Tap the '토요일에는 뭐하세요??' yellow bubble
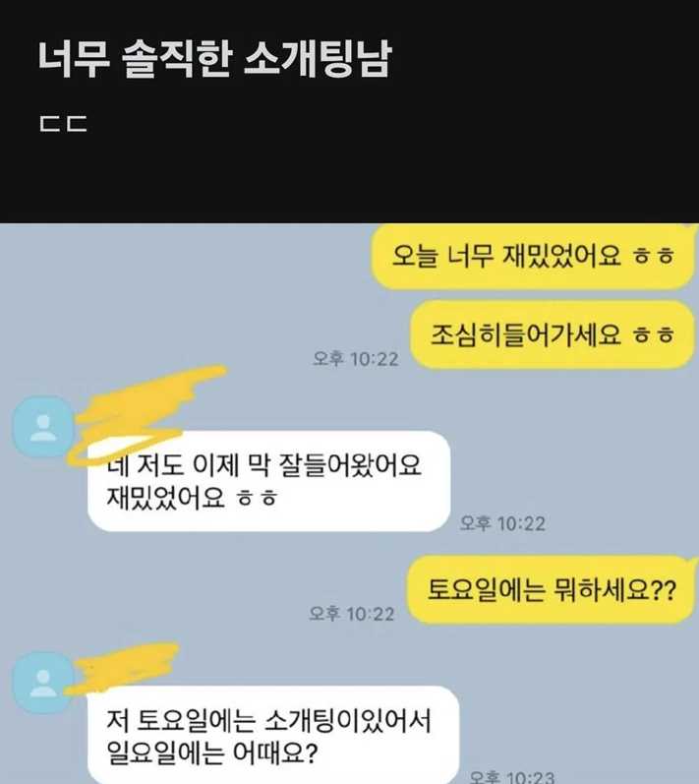This screenshot has width=699, height=784. click(x=552, y=589)
